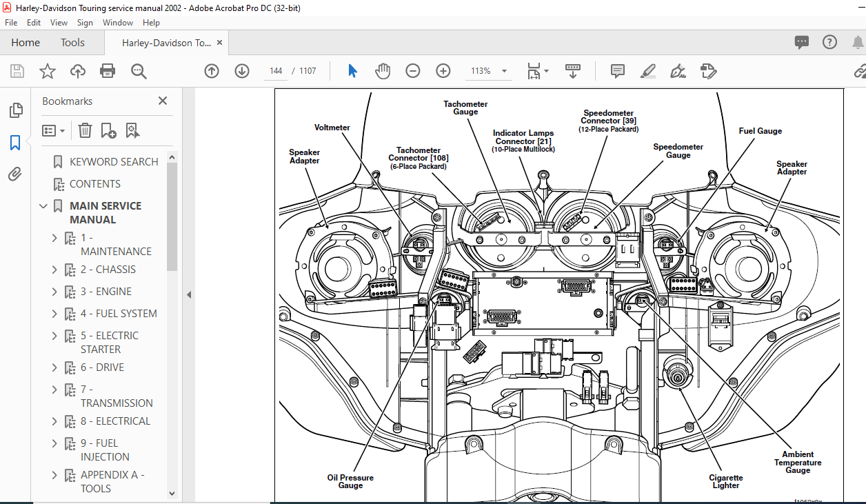Select the Harley-Davidson To... document tab

click(x=167, y=42)
